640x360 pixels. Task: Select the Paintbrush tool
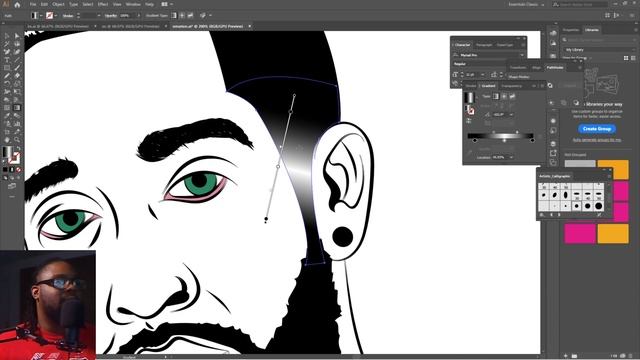pos(17,68)
